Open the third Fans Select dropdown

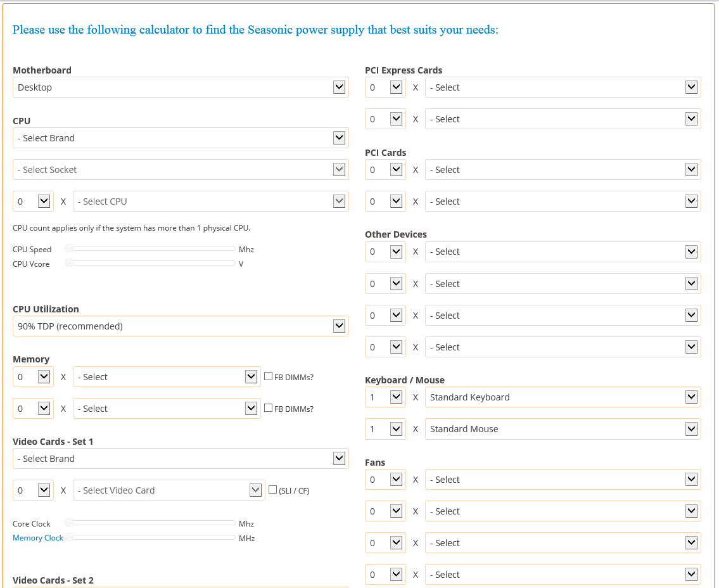point(563,543)
